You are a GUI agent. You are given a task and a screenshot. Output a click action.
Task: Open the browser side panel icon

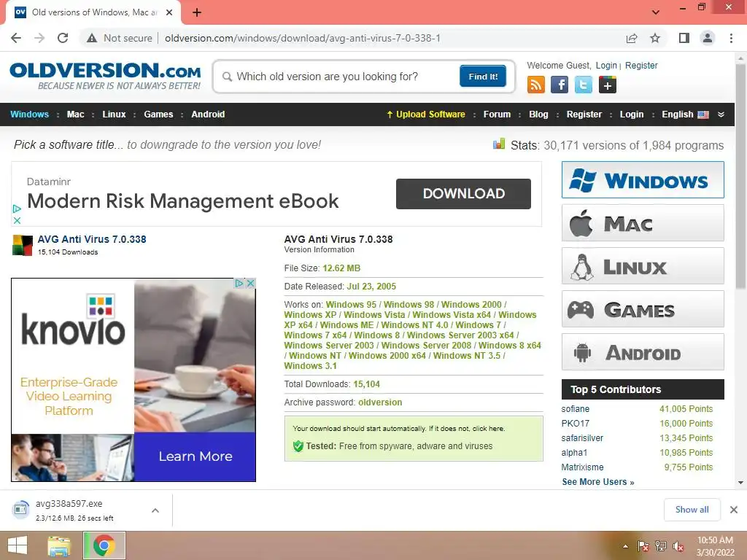click(x=684, y=38)
